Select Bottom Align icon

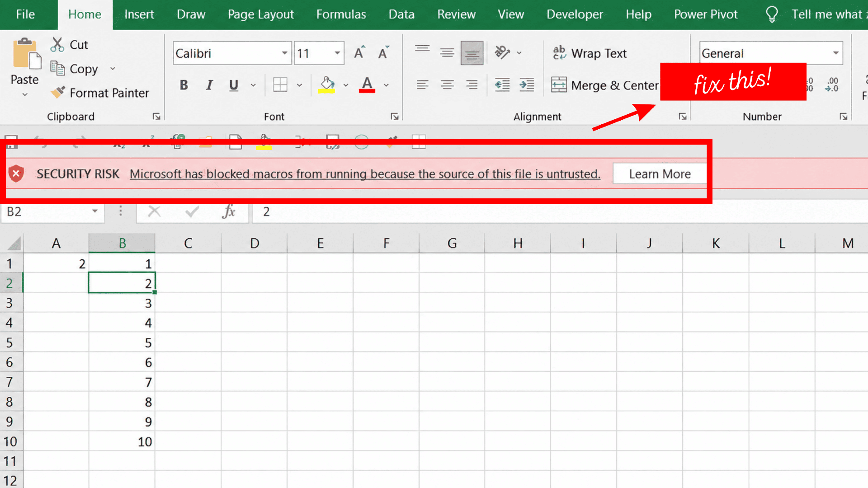(472, 53)
